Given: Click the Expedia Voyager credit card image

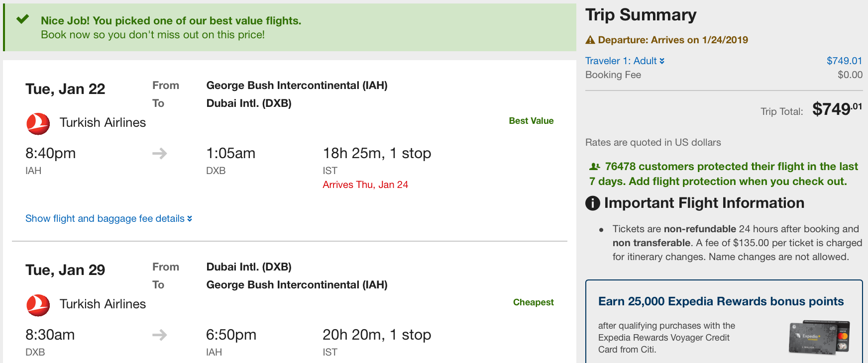Looking at the screenshot, I should click(x=819, y=337).
